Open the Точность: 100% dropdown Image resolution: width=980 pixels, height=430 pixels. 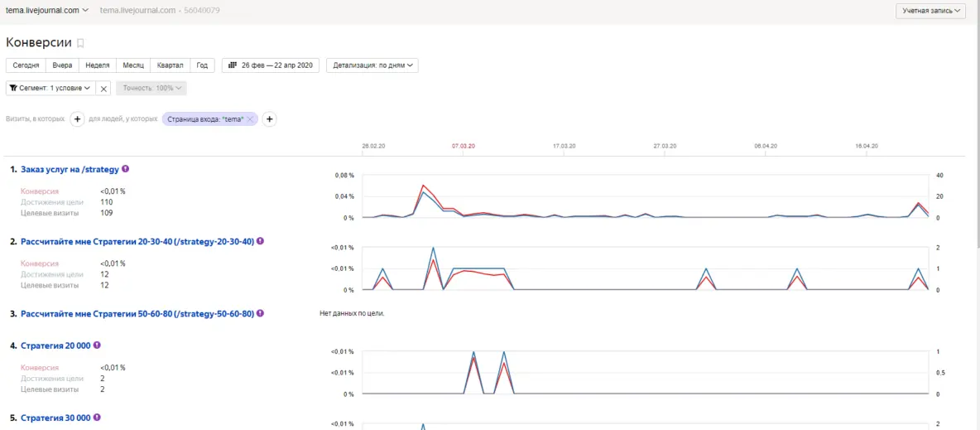(151, 88)
